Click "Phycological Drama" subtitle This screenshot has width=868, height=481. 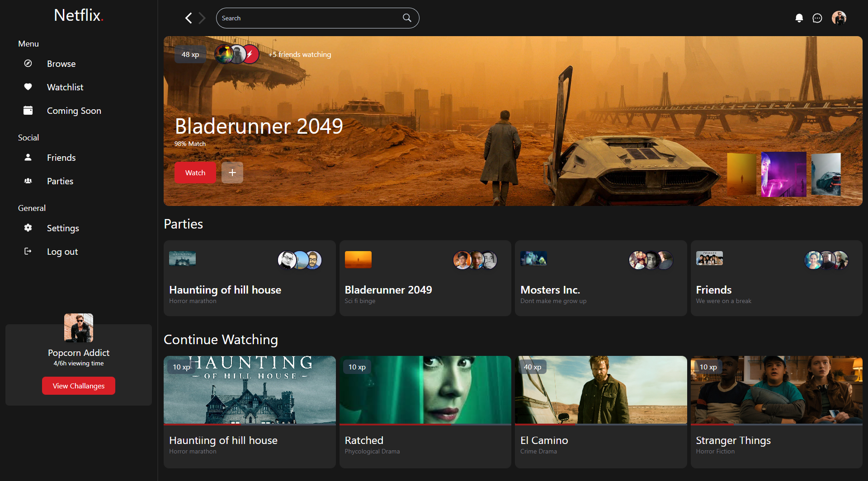click(x=373, y=451)
